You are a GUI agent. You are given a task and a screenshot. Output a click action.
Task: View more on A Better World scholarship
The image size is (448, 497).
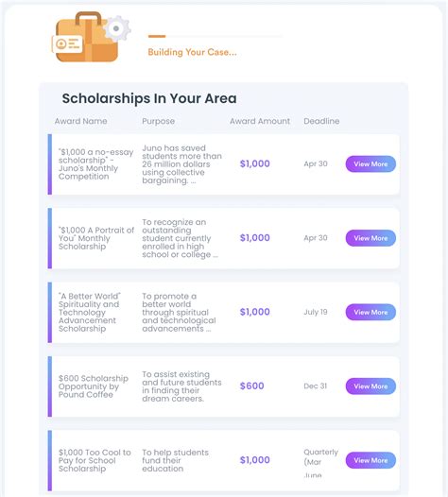(370, 312)
